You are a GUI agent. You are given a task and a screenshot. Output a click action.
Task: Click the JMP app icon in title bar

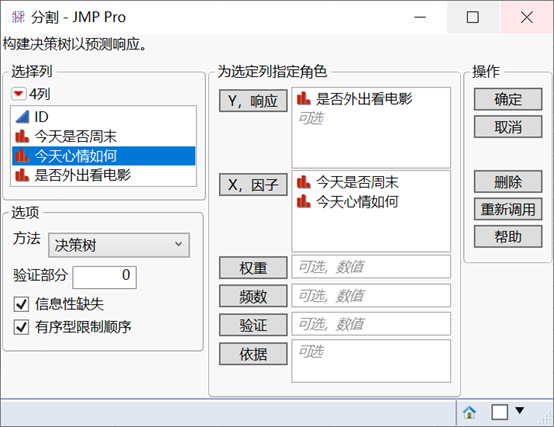click(x=18, y=17)
